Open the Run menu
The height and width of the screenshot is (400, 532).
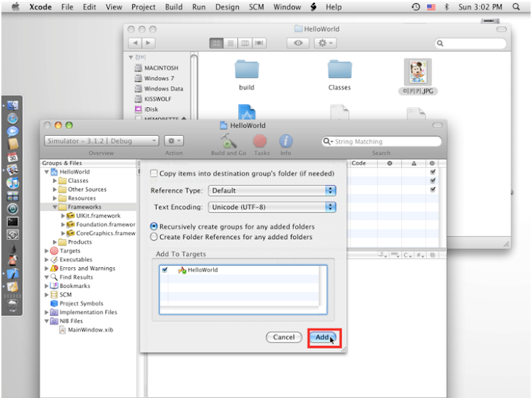click(x=199, y=7)
